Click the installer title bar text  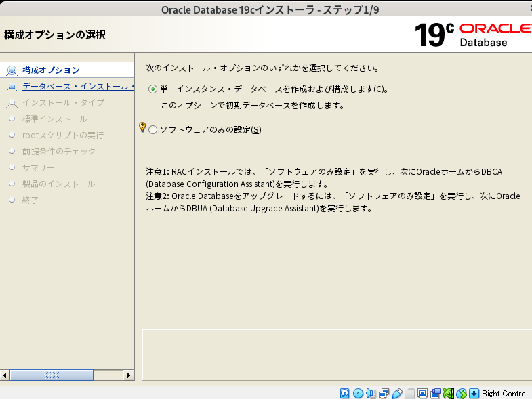(x=270, y=10)
